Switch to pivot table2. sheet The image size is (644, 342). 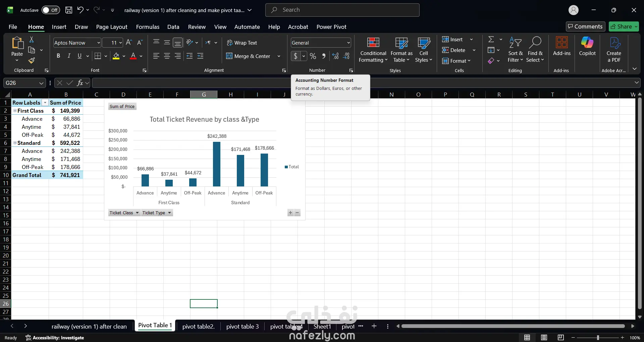click(x=198, y=326)
